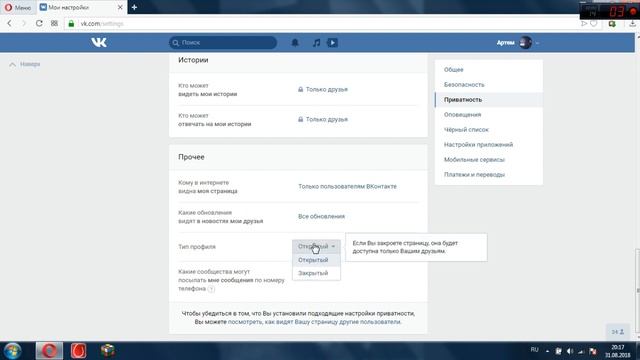Open the Все обновления dropdown

coord(321,216)
